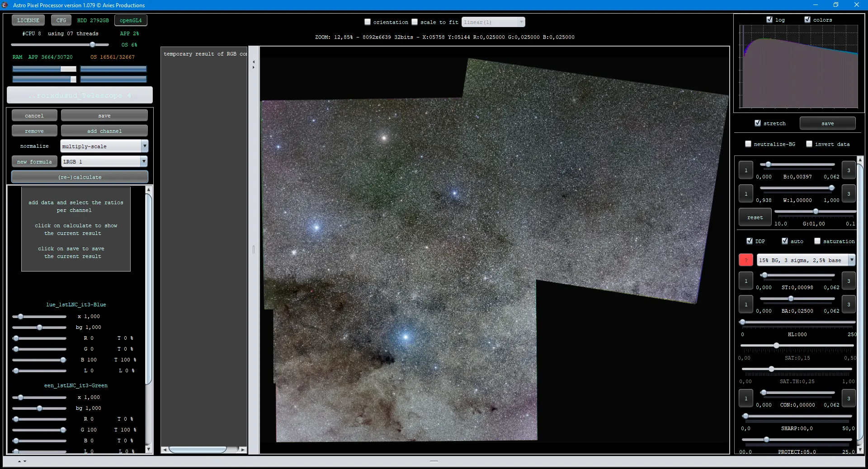Image resolution: width=868 pixels, height=469 pixels.
Task: Click the up arrow of the channel list scrollbar
Action: click(148, 190)
